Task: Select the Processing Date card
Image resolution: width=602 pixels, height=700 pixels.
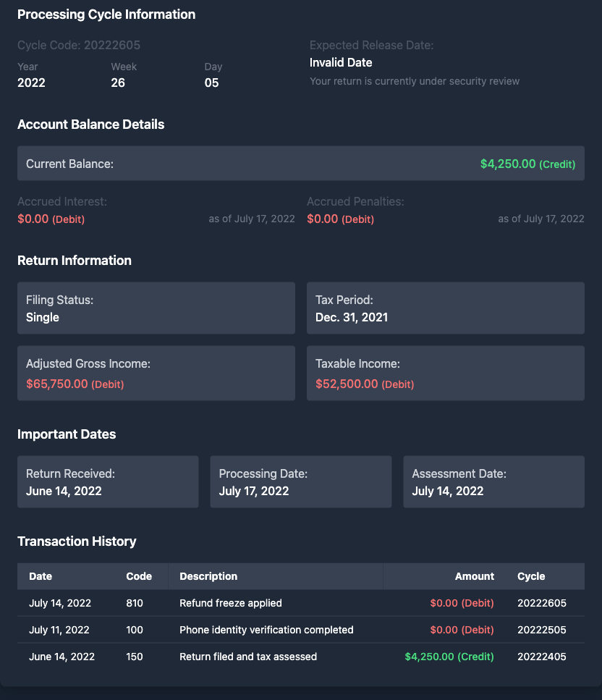Action: (300, 482)
